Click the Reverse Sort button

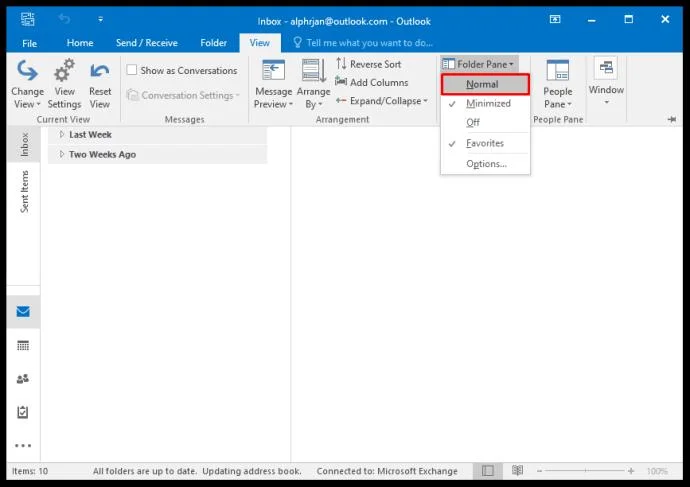368,64
